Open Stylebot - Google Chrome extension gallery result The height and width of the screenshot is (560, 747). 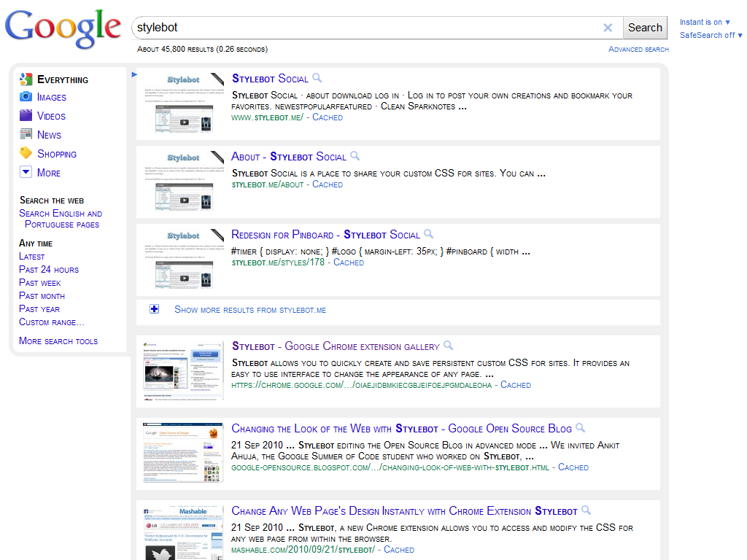(x=336, y=346)
